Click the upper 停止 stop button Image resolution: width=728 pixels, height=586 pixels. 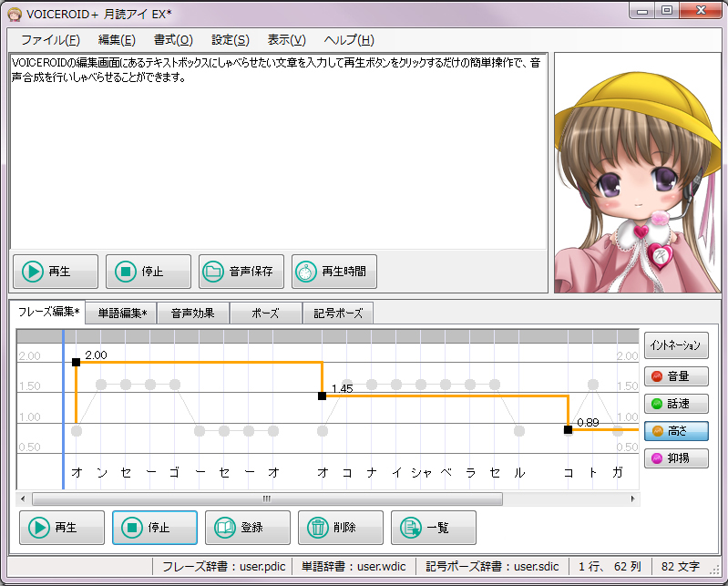pyautogui.click(x=149, y=272)
